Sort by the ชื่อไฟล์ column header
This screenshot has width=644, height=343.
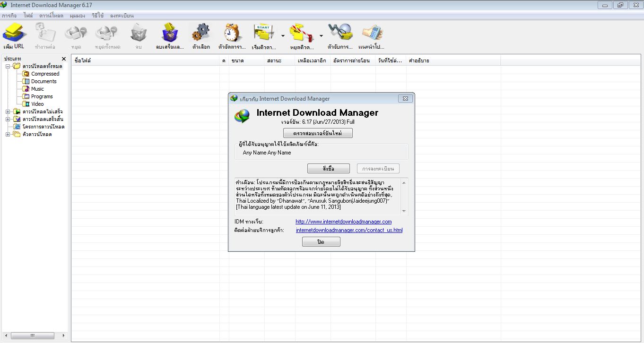pyautogui.click(x=146, y=60)
